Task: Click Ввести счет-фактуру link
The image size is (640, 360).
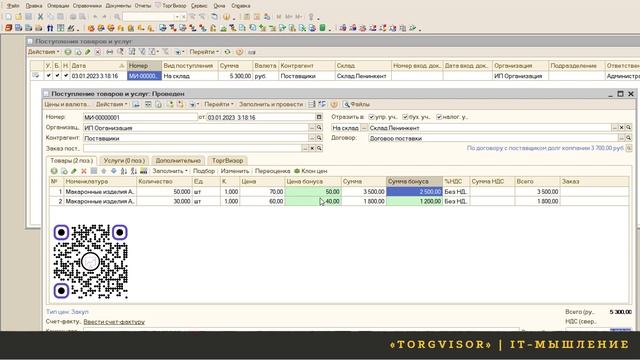Action: click(x=114, y=322)
